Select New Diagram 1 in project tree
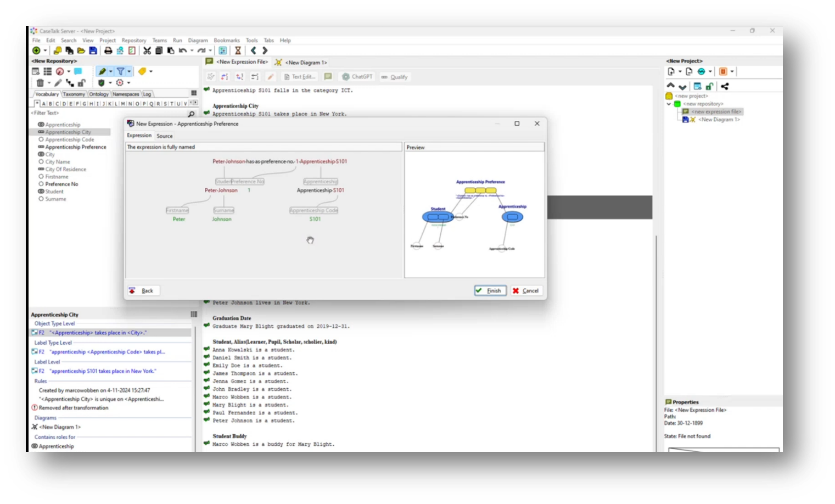This screenshot has width=835, height=504. coord(719,120)
